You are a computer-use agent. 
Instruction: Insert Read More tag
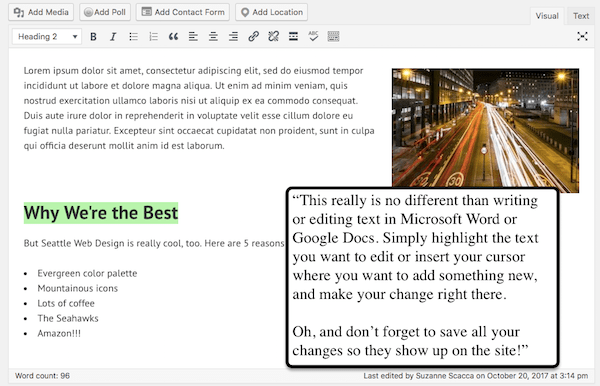pos(293,37)
